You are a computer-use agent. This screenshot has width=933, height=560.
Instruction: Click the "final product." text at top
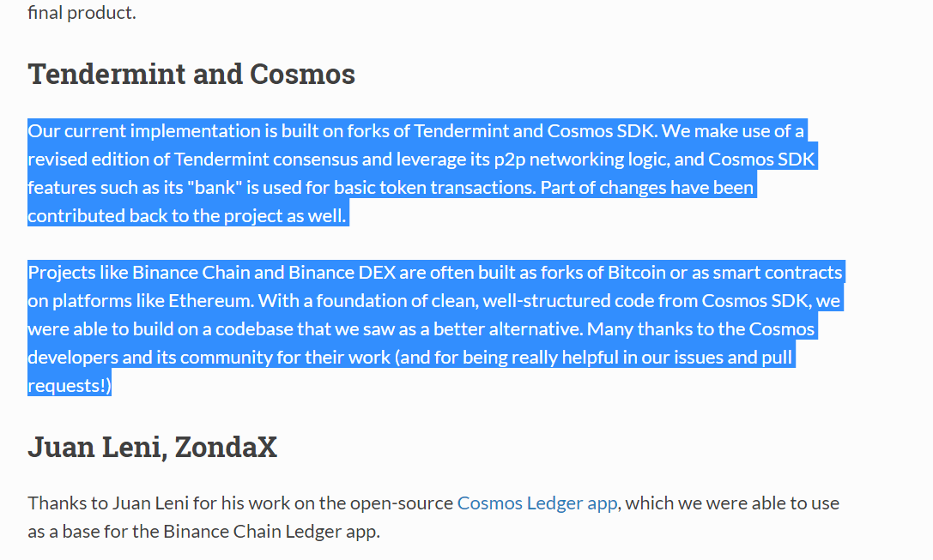coord(82,13)
